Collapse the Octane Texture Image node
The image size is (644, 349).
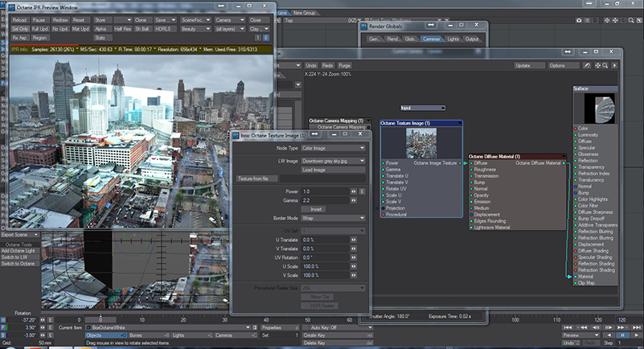click(x=458, y=123)
